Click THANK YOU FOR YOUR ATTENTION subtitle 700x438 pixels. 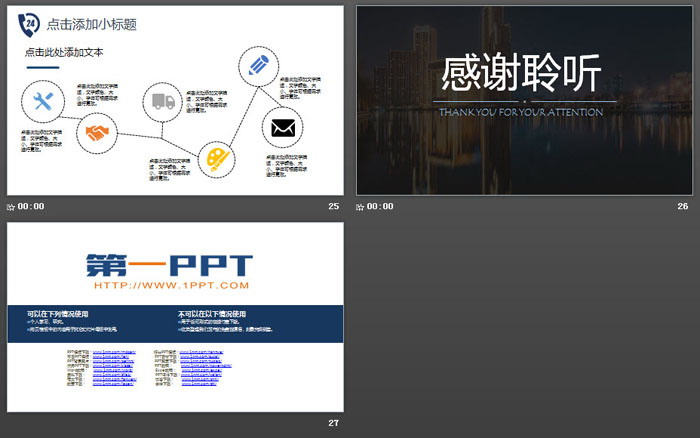[x=521, y=113]
